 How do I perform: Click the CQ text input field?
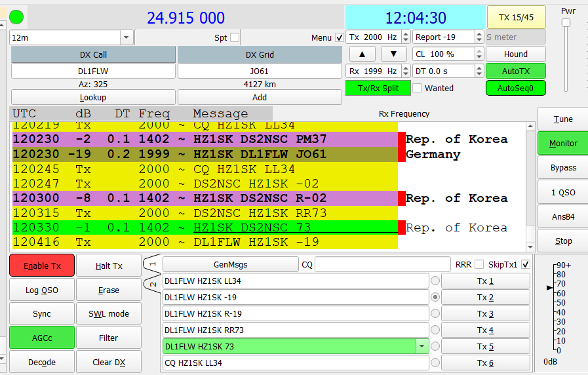coord(383,264)
